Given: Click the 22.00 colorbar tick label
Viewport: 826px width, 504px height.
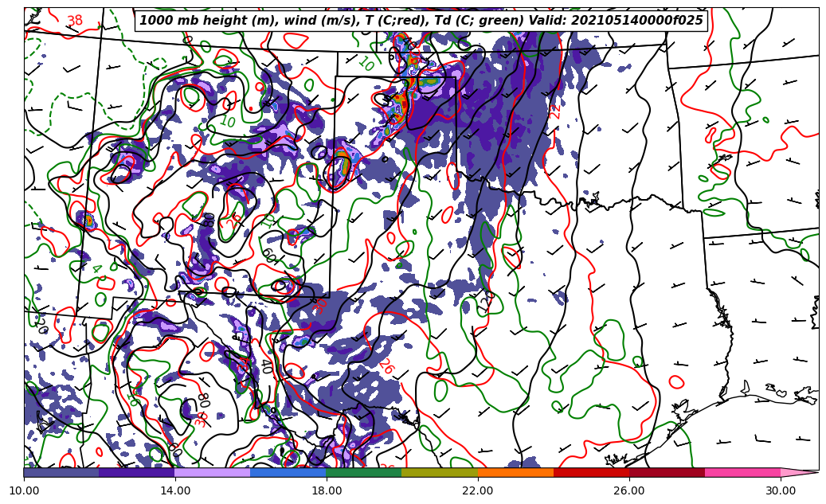Looking at the screenshot, I should pos(477,490).
